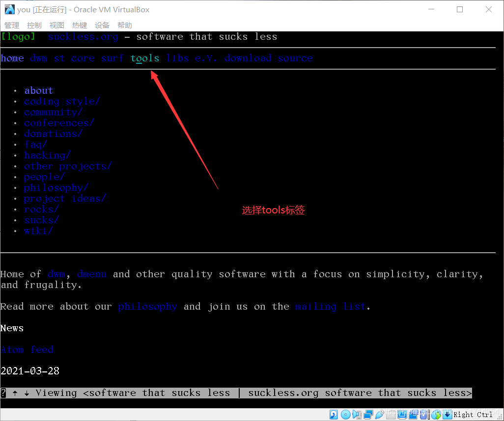The height and width of the screenshot is (421, 504).
Task: Open the philosophy/ list link
Action: coord(56,188)
